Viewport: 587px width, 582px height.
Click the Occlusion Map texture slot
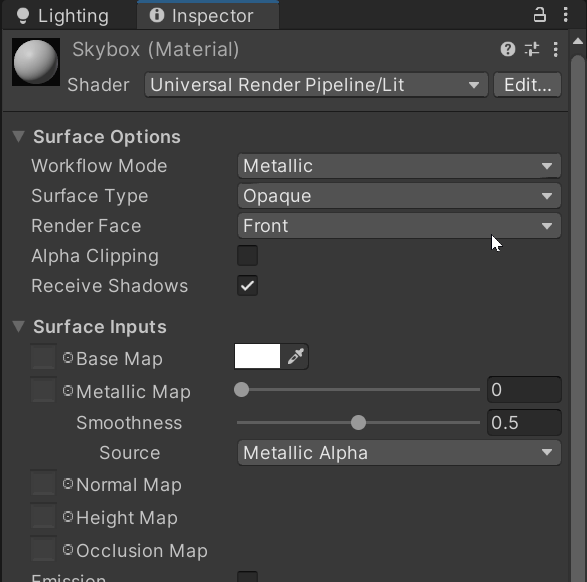coord(43,549)
